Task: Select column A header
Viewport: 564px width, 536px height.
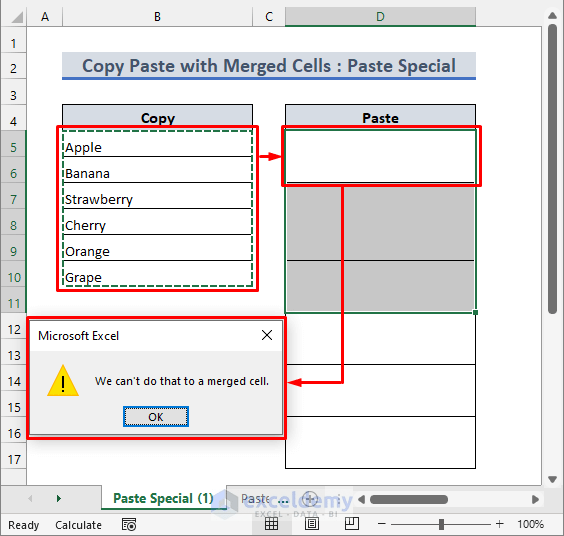Action: coord(45,17)
